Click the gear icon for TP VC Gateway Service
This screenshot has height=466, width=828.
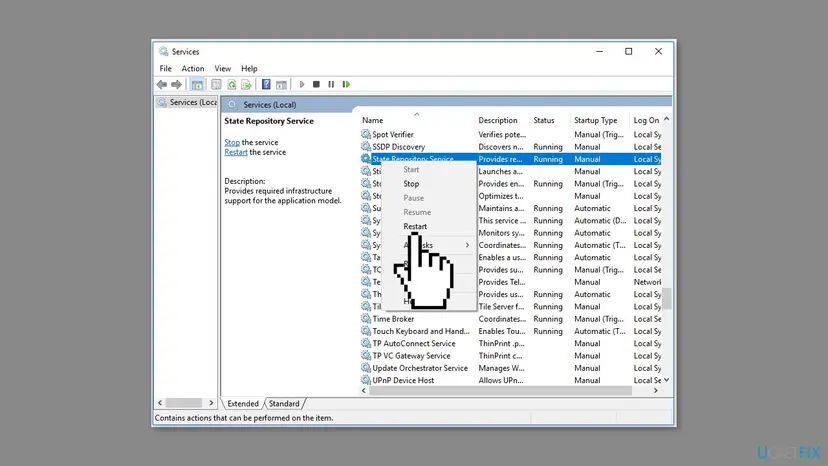click(x=365, y=356)
